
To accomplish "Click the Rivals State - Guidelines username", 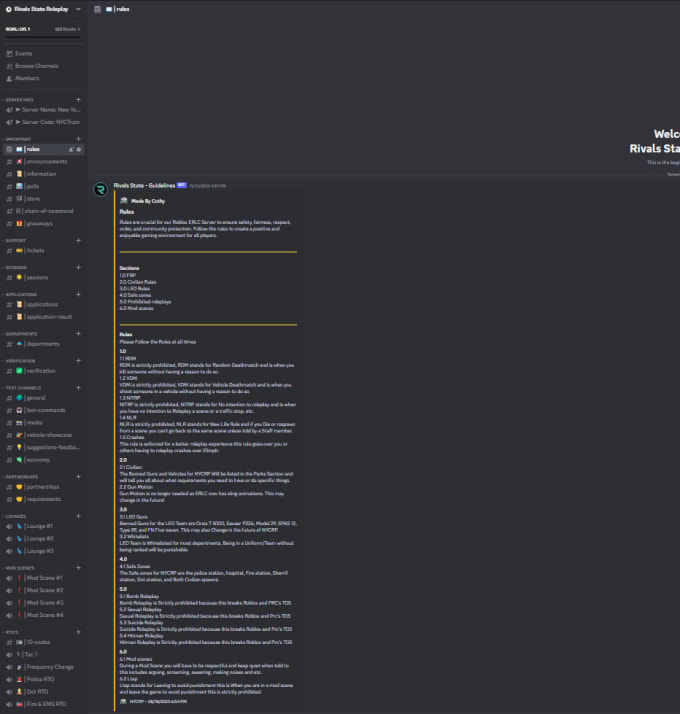I will (144, 185).
